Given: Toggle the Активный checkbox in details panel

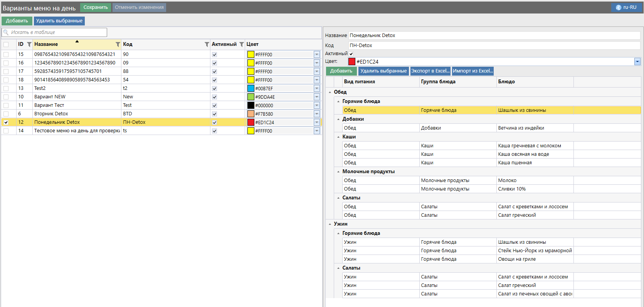Looking at the screenshot, I should (351, 54).
